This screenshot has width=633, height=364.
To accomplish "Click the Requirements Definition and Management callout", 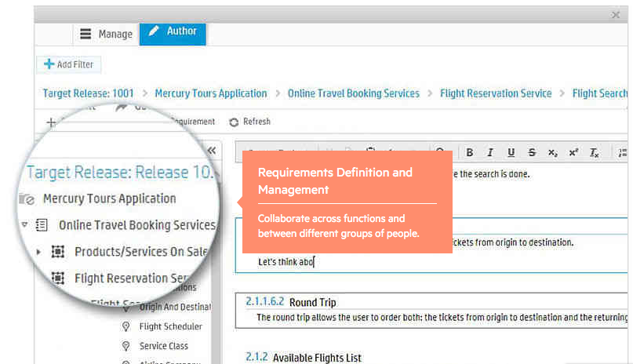I will [347, 202].
